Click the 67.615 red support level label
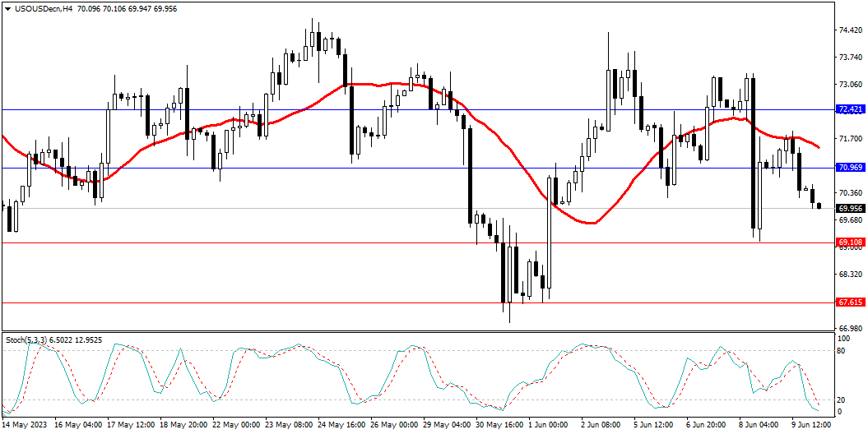The image size is (868, 434). [852, 302]
